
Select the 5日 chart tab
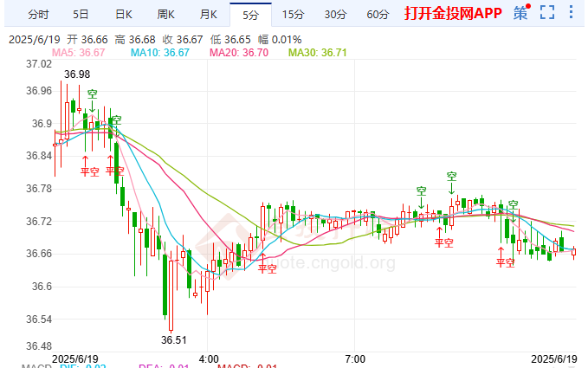(81, 15)
